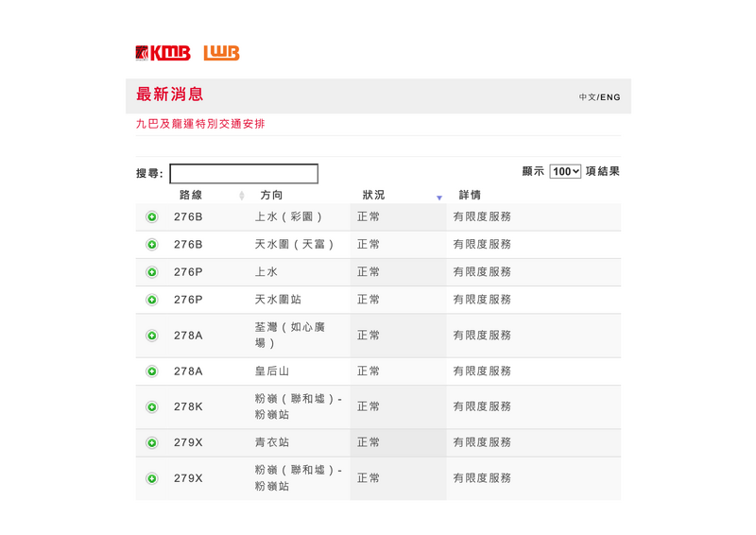Image resolution: width=756 pixels, height=535 pixels.
Task: Sort table by 路線 column
Action: tap(192, 196)
